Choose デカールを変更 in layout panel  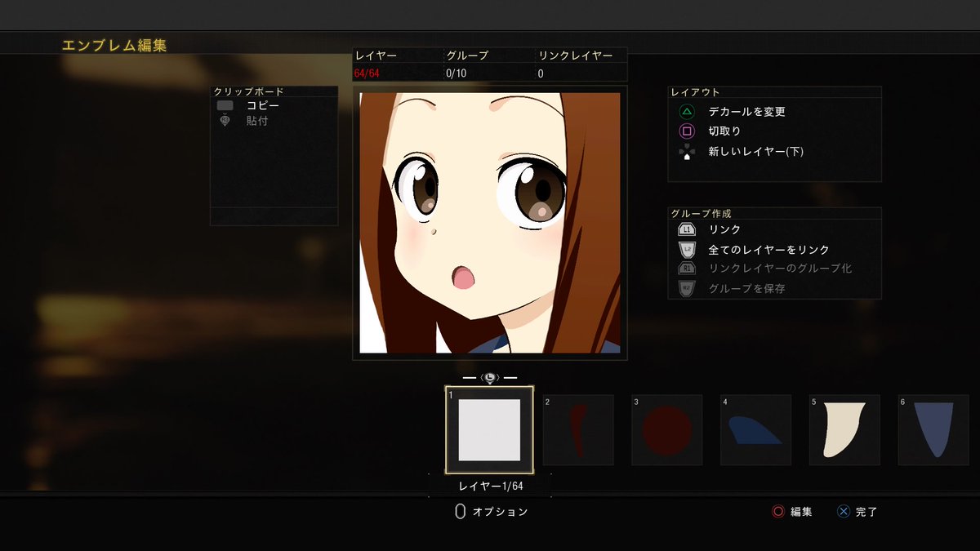point(746,112)
